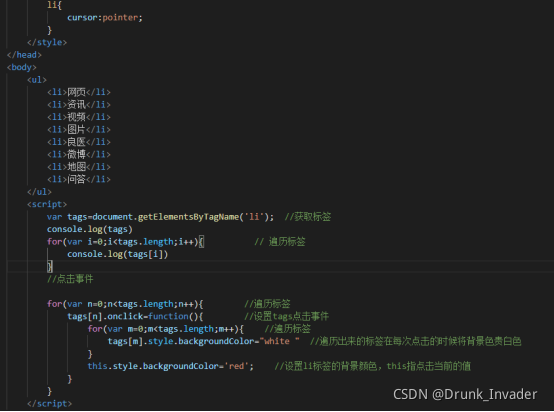Click the <li>网页</li> line
Image resolution: width=554 pixels, height=412 pixels.
[x=79, y=92]
